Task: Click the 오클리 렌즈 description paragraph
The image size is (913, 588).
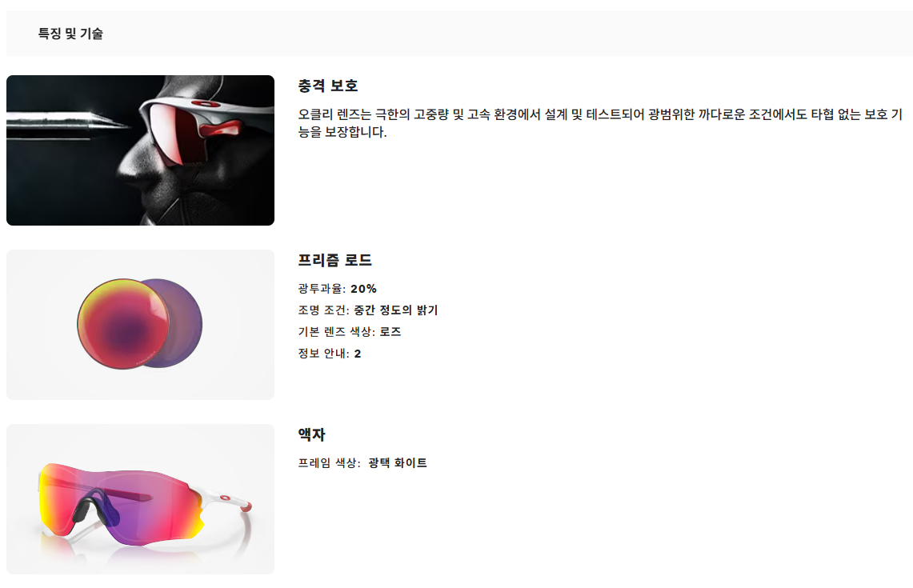Action: [600, 123]
